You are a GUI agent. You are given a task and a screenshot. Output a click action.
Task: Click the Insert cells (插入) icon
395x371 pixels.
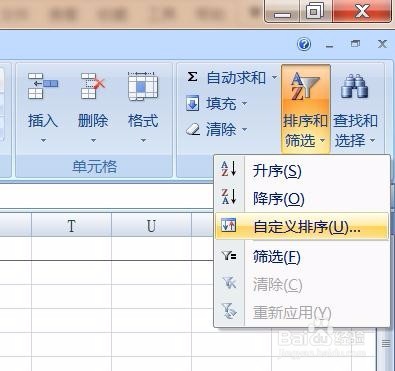click(43, 86)
